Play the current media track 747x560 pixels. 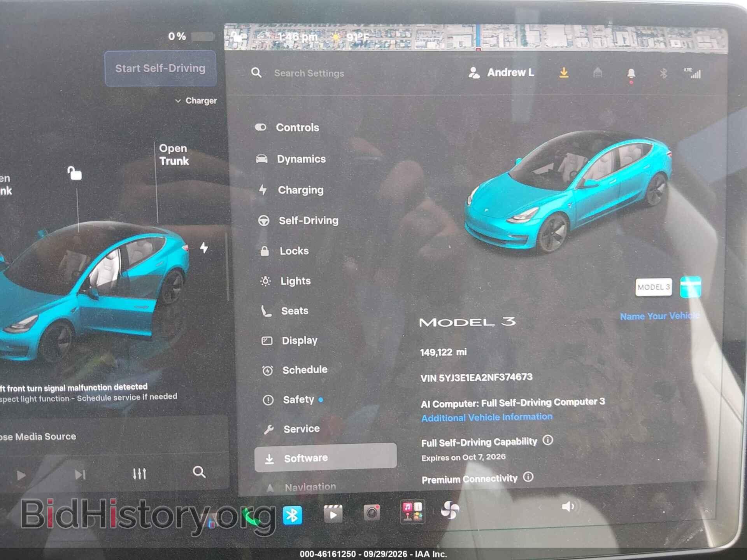click(x=21, y=475)
